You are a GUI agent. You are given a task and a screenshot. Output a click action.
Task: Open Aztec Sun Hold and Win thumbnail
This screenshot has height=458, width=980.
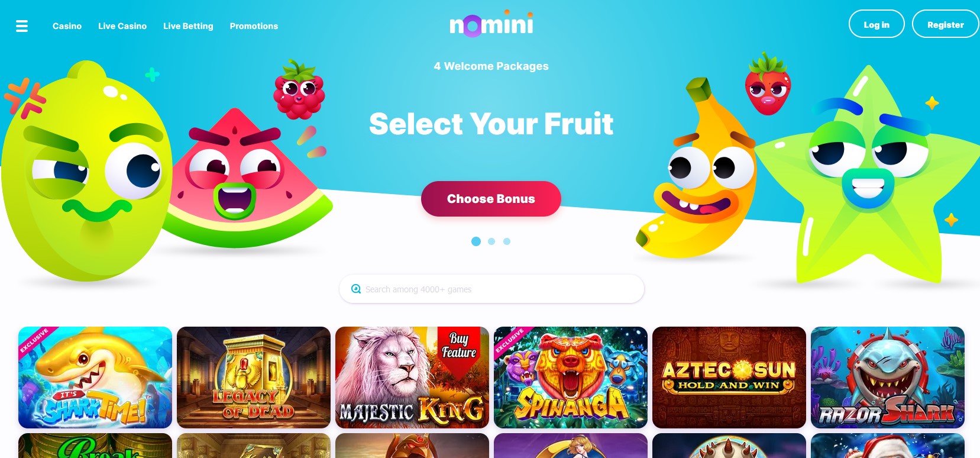coord(729,378)
